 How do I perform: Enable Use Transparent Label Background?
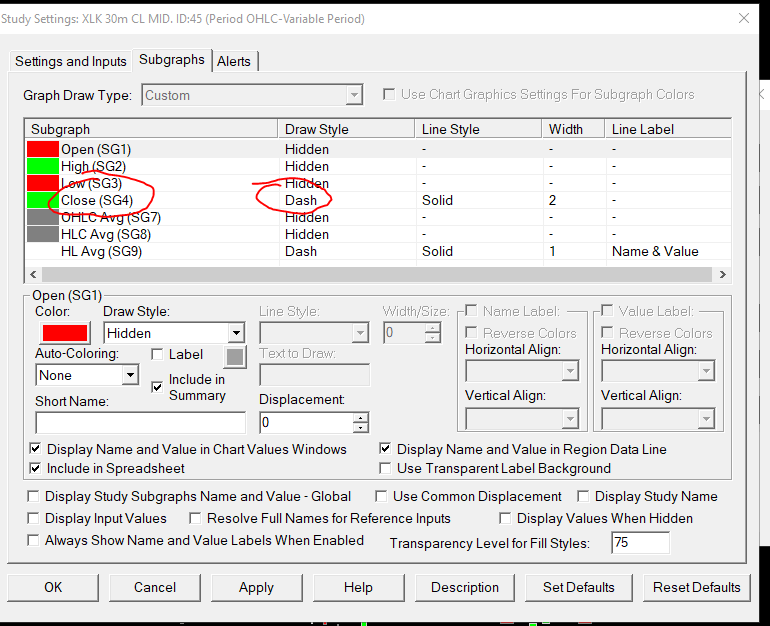coord(385,468)
